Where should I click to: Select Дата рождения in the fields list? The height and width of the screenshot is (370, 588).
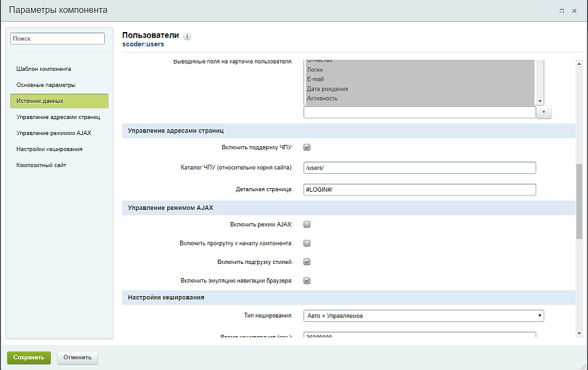(x=327, y=89)
